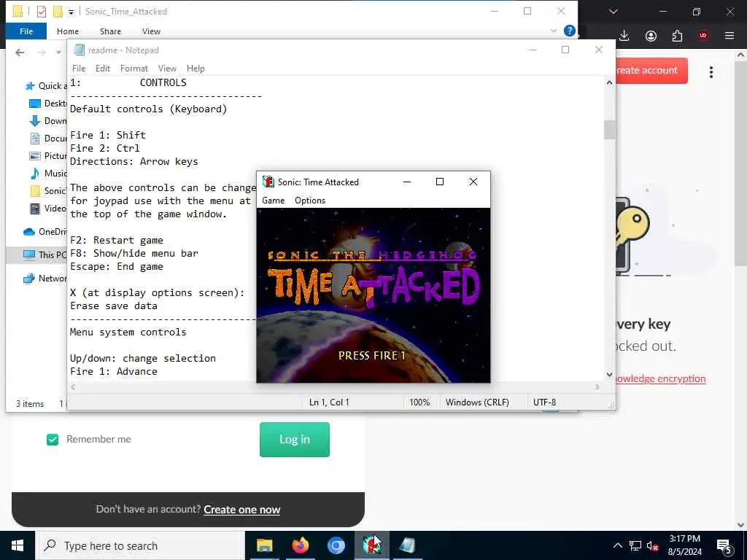Open Firefox from taskbar
This screenshot has width=747, height=560.
tap(300, 545)
